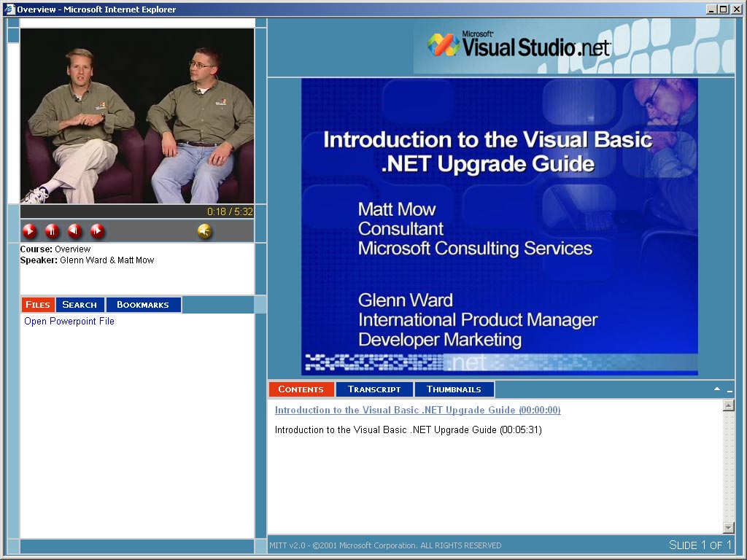Click the 'SLIDE 1 OF 1' indicator
Screen dimensions: 747x560
[x=700, y=545]
